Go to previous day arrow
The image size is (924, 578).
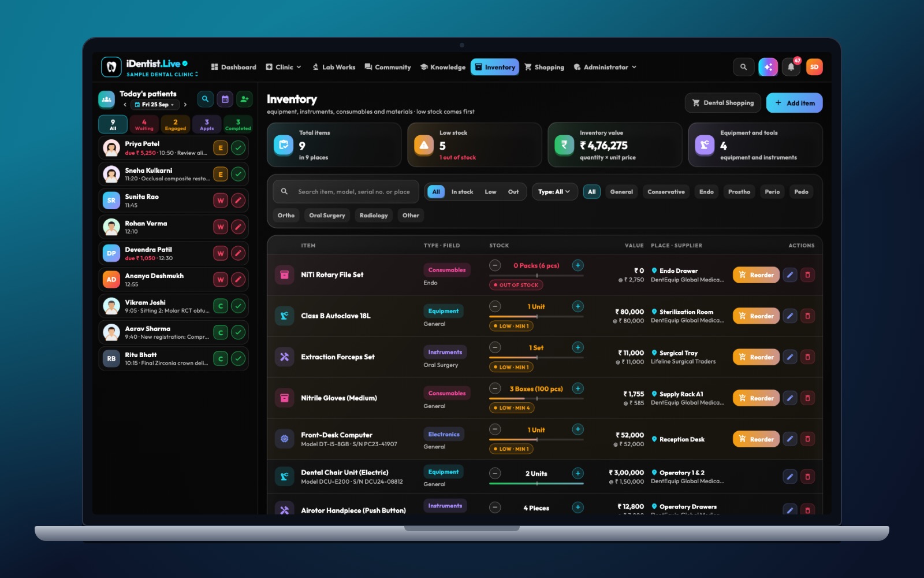(125, 105)
